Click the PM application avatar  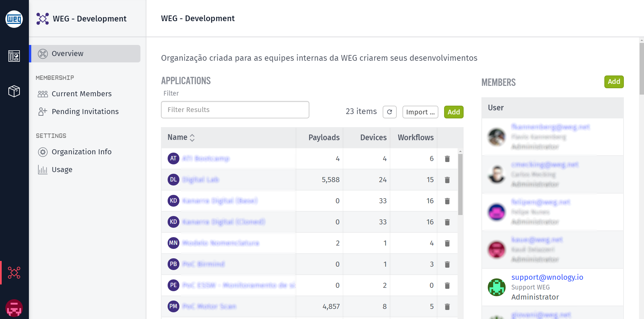[x=173, y=306]
